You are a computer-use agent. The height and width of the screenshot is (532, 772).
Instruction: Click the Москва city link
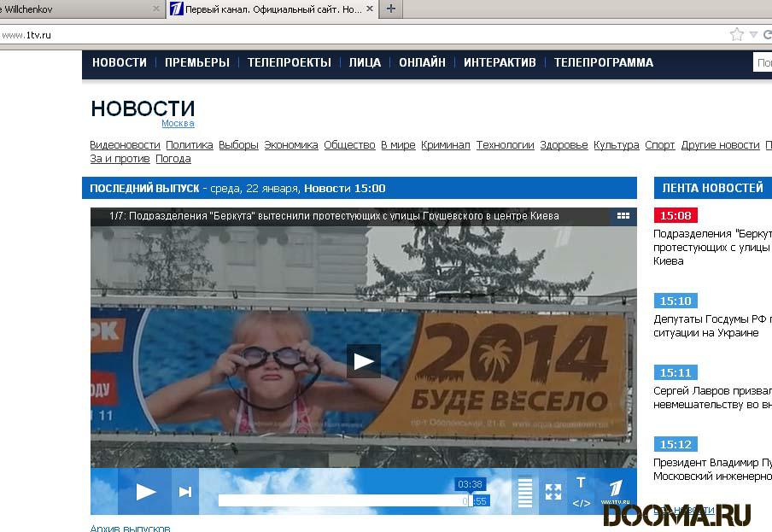click(x=178, y=124)
